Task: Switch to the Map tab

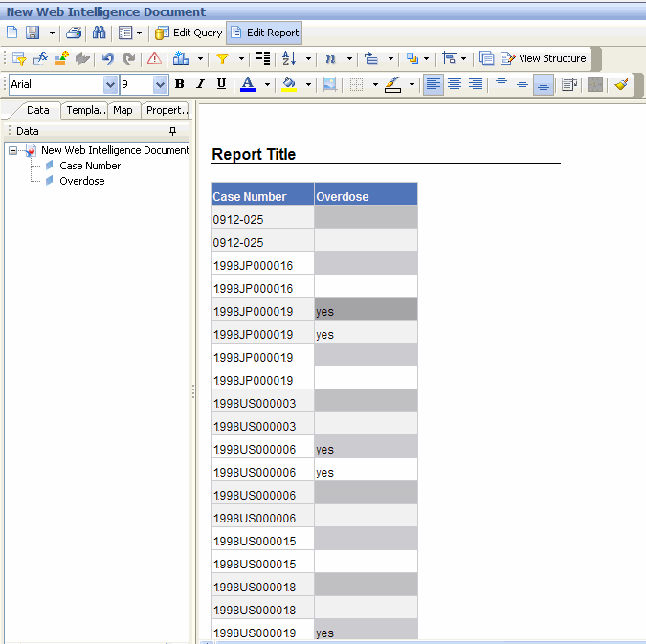Action: [x=123, y=110]
